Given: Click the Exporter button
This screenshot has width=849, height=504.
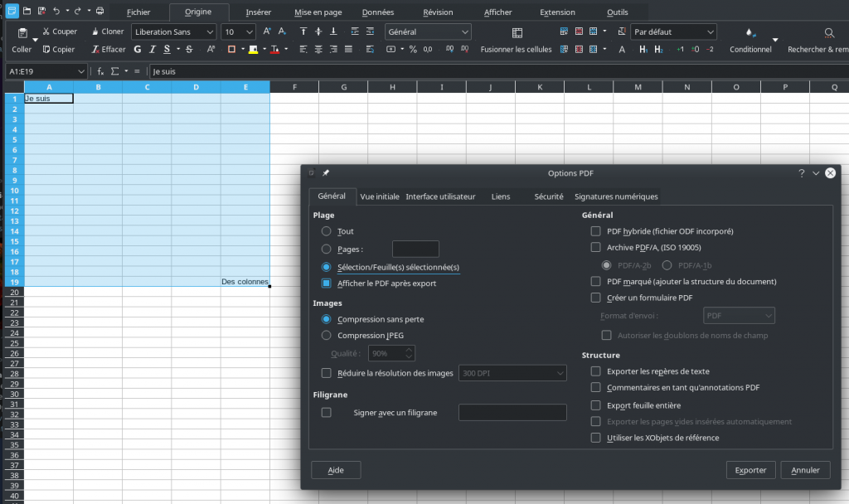Looking at the screenshot, I should pos(750,470).
